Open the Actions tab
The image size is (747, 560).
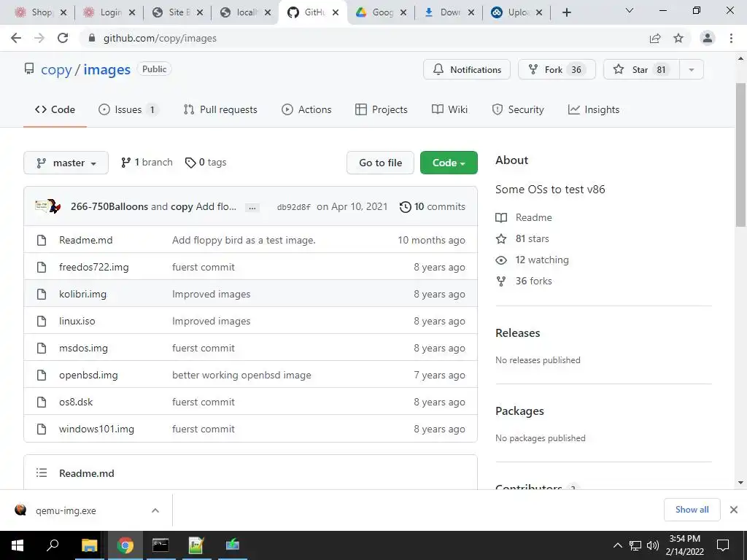point(306,109)
